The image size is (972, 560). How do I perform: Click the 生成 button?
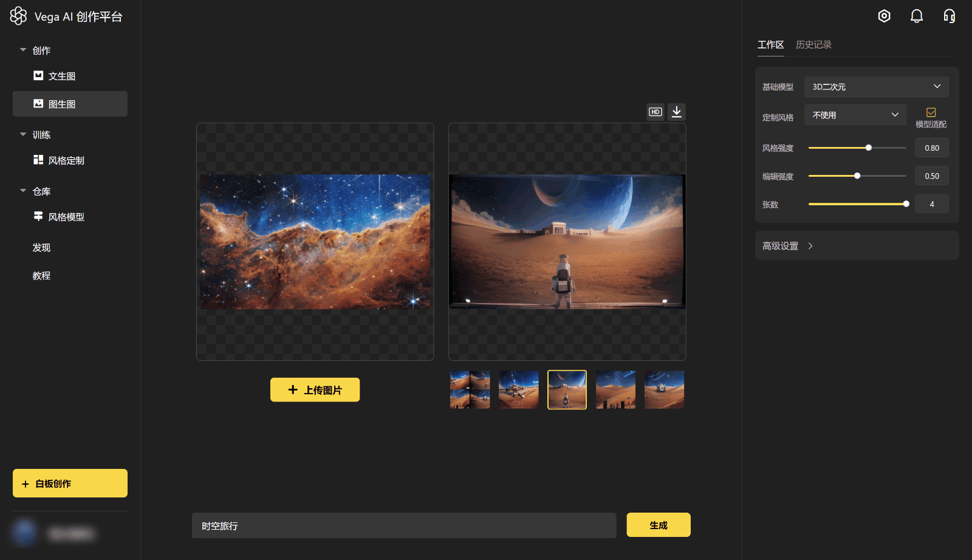[x=659, y=525]
